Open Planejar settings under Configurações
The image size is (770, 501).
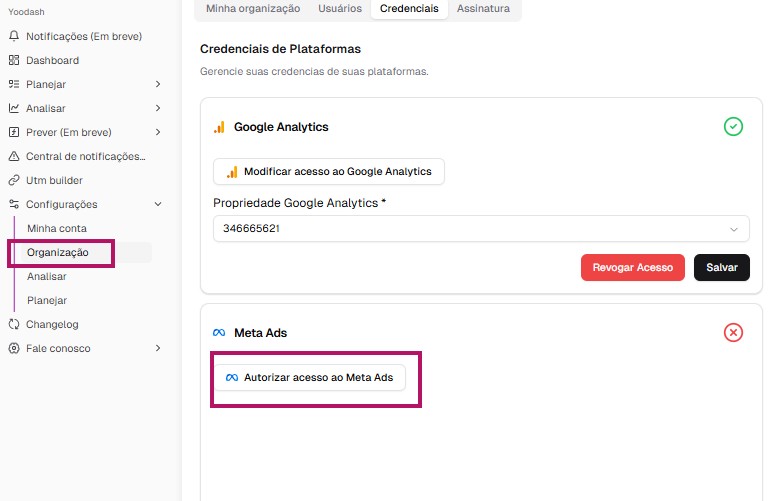pos(47,301)
